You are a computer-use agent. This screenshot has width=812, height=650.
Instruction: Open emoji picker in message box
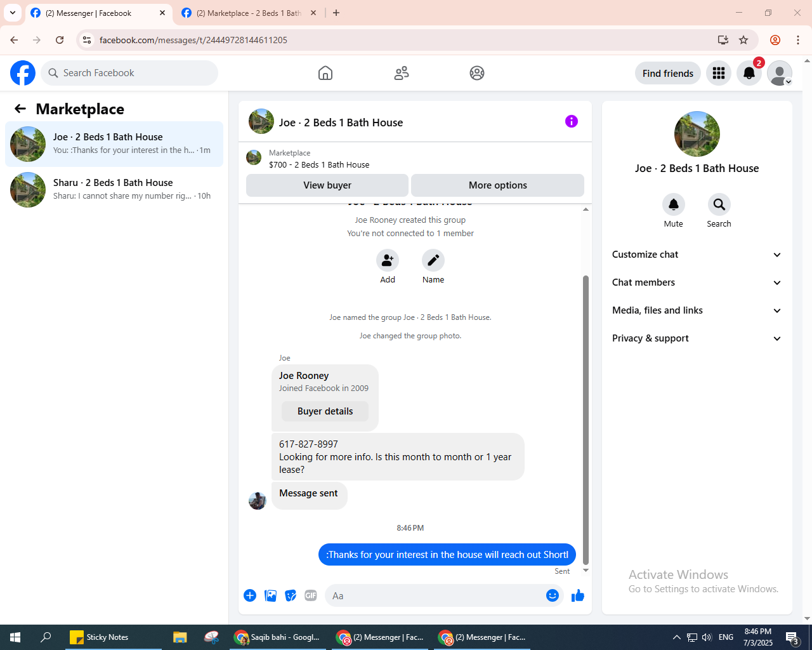(x=553, y=595)
